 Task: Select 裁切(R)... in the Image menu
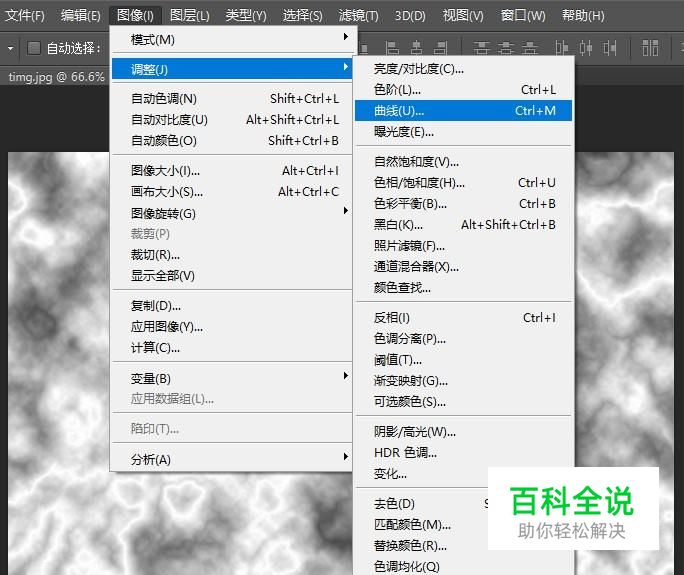[232, 254]
